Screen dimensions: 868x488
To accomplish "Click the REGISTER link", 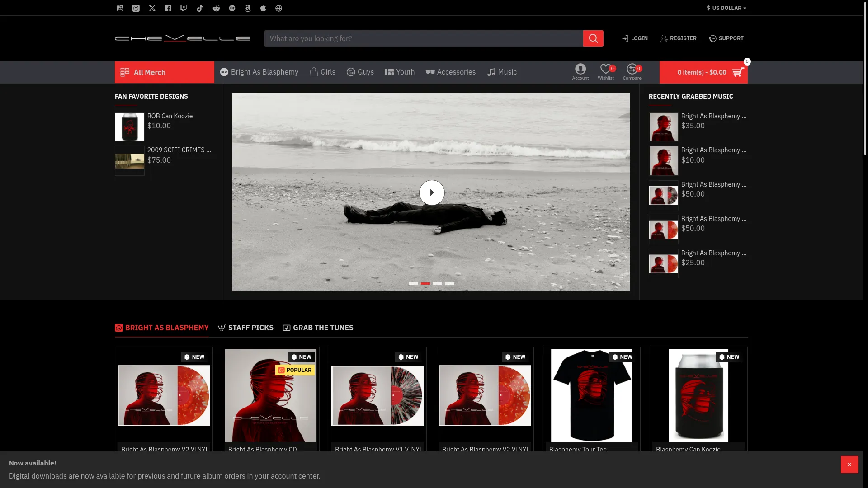I will tap(679, 38).
